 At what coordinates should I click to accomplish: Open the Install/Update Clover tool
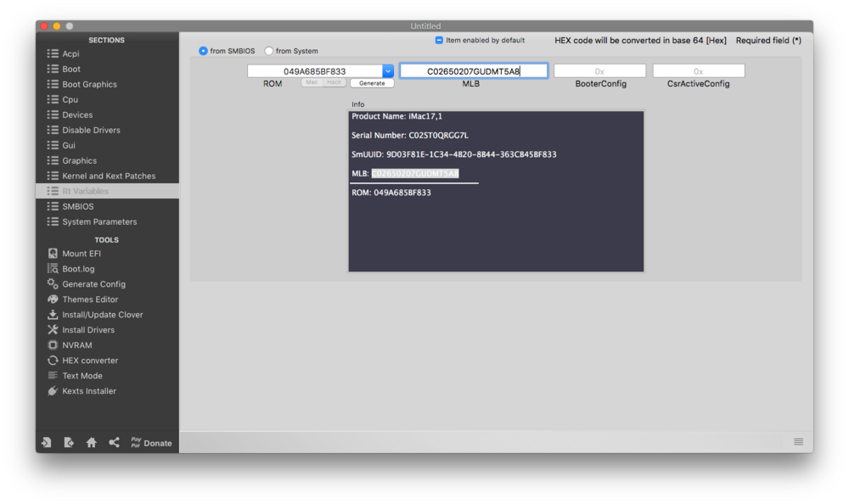102,315
